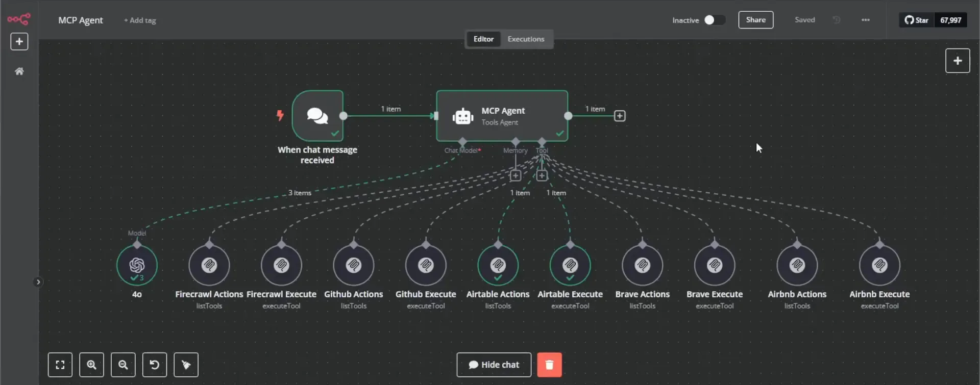Click the add workflow plus button in sidebar
This screenshot has height=385, width=980.
tap(19, 41)
